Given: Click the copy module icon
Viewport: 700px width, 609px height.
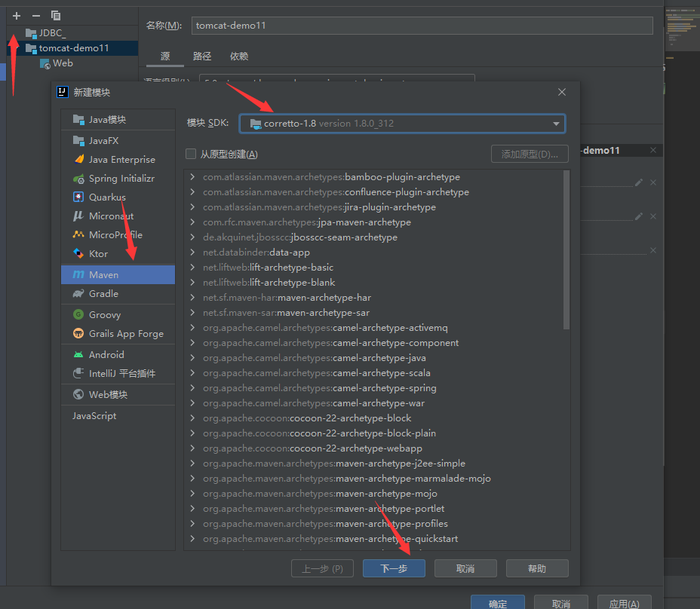Looking at the screenshot, I should 56,16.
